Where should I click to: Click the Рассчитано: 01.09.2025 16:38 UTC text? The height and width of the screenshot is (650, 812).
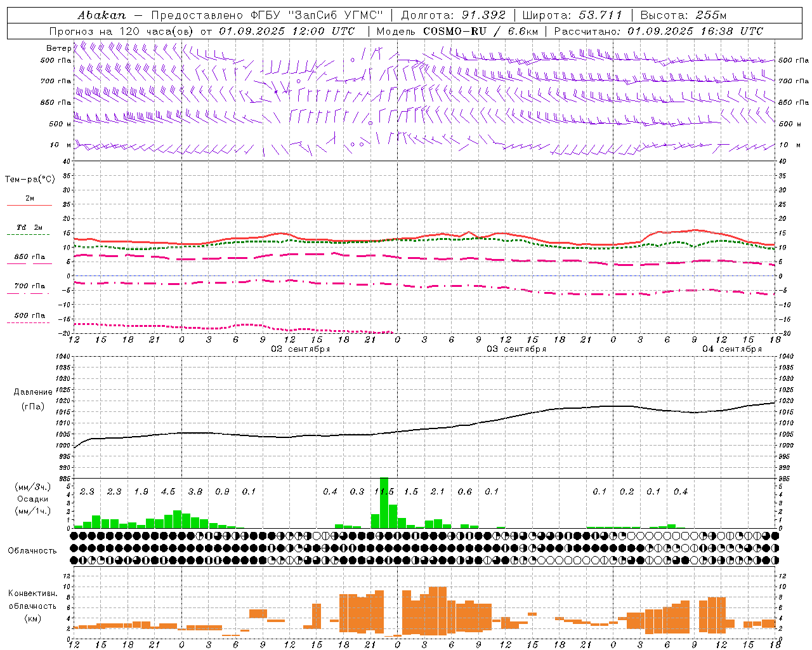pyautogui.click(x=658, y=31)
